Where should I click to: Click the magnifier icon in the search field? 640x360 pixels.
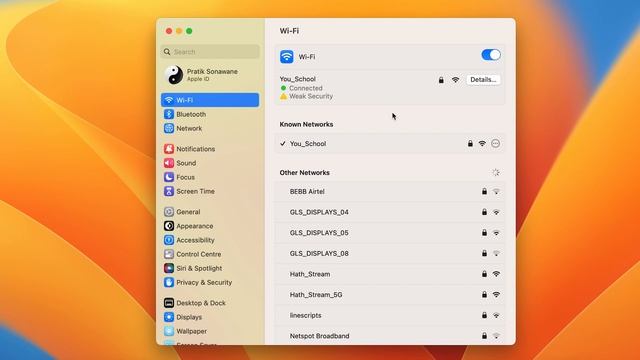[x=167, y=52]
